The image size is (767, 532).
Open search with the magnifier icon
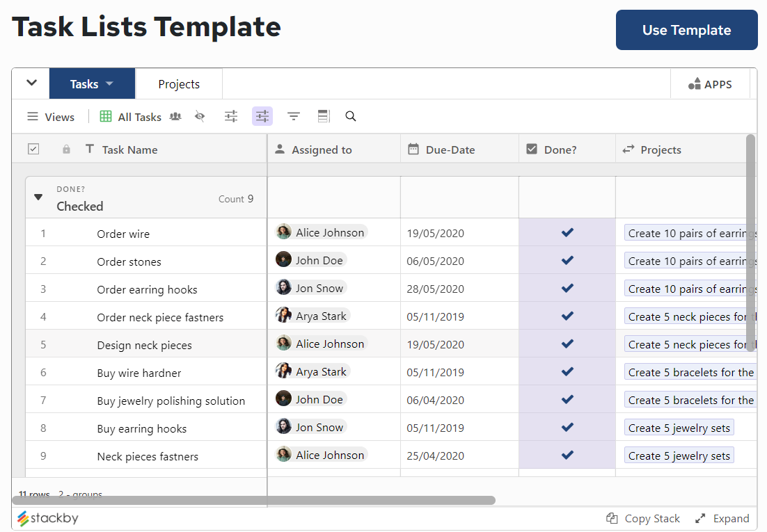click(x=350, y=116)
